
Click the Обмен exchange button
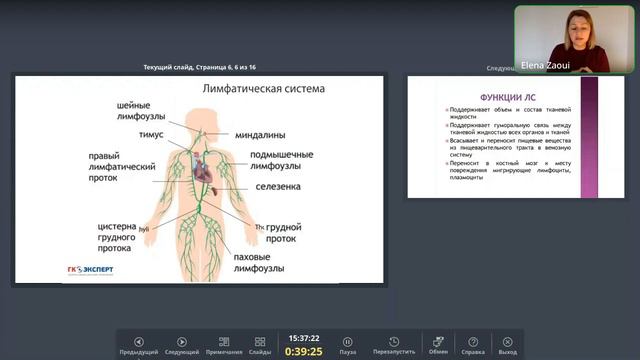tap(438, 346)
